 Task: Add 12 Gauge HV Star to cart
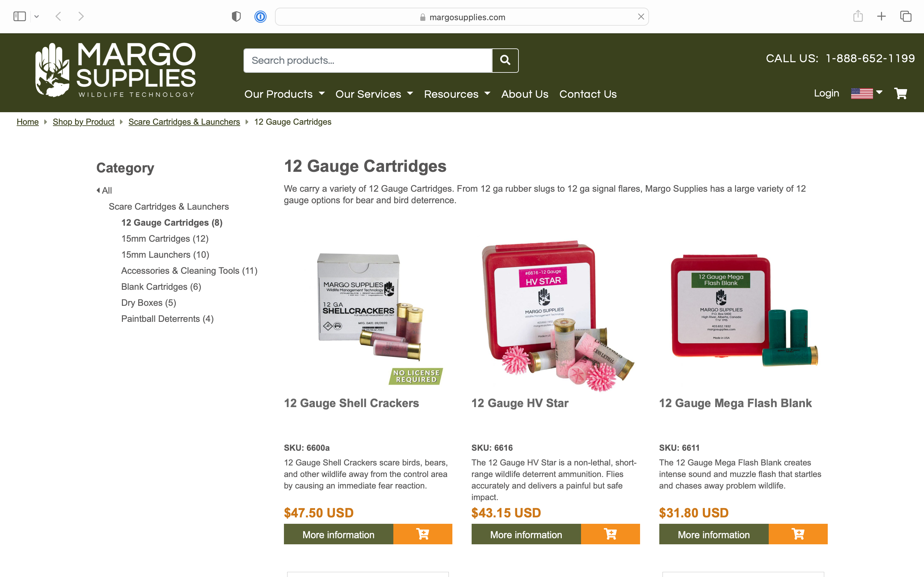click(x=610, y=534)
